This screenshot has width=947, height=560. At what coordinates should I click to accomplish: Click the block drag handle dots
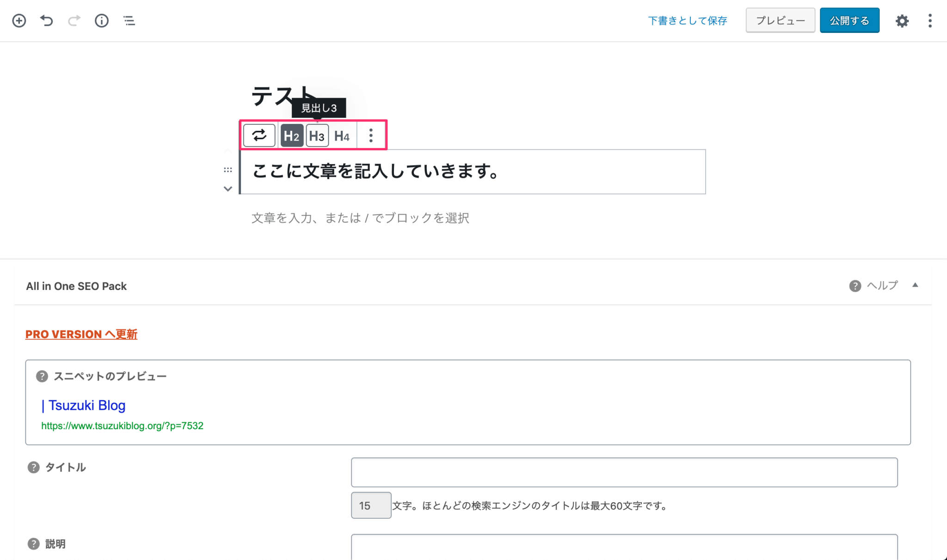coord(228,170)
